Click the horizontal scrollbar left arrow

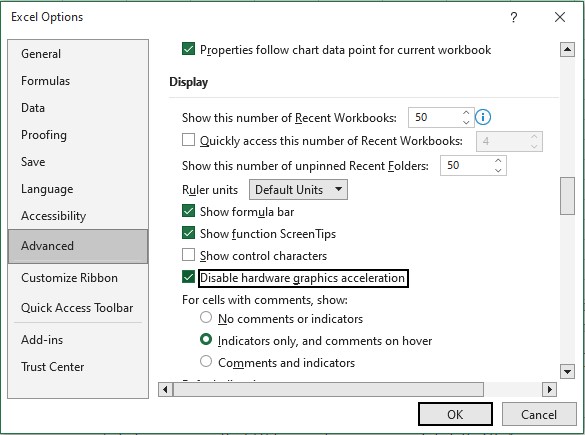pos(165,389)
